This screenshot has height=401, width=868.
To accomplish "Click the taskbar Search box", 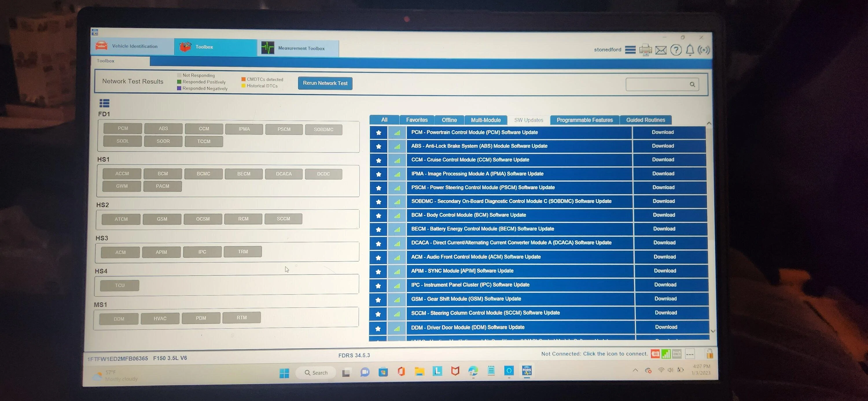I will point(316,373).
